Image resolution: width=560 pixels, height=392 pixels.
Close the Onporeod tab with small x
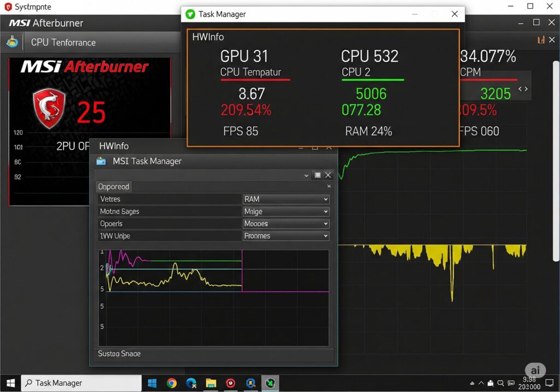329,186
